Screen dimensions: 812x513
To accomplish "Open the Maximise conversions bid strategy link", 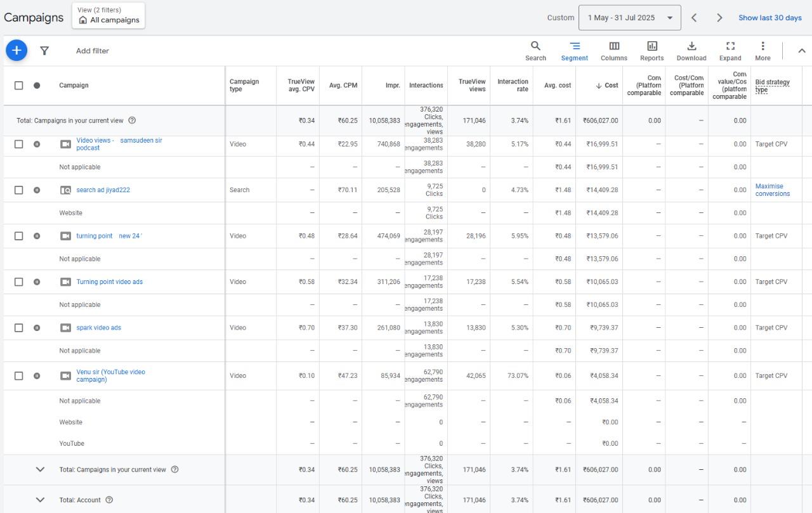I will [773, 190].
